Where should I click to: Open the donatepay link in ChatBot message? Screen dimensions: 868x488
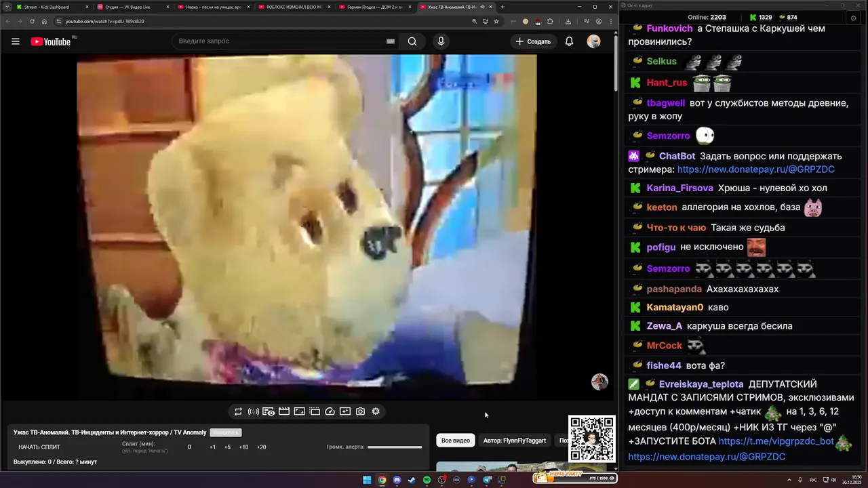click(755, 169)
